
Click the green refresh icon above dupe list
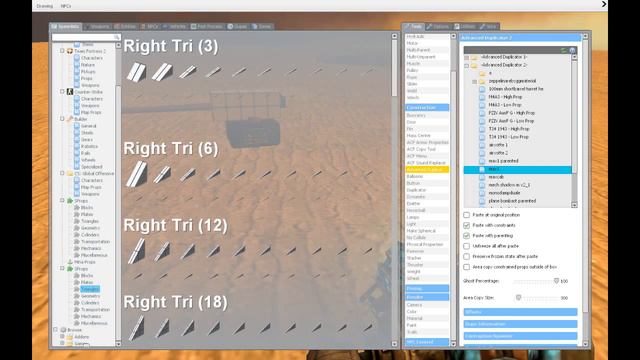tap(564, 50)
